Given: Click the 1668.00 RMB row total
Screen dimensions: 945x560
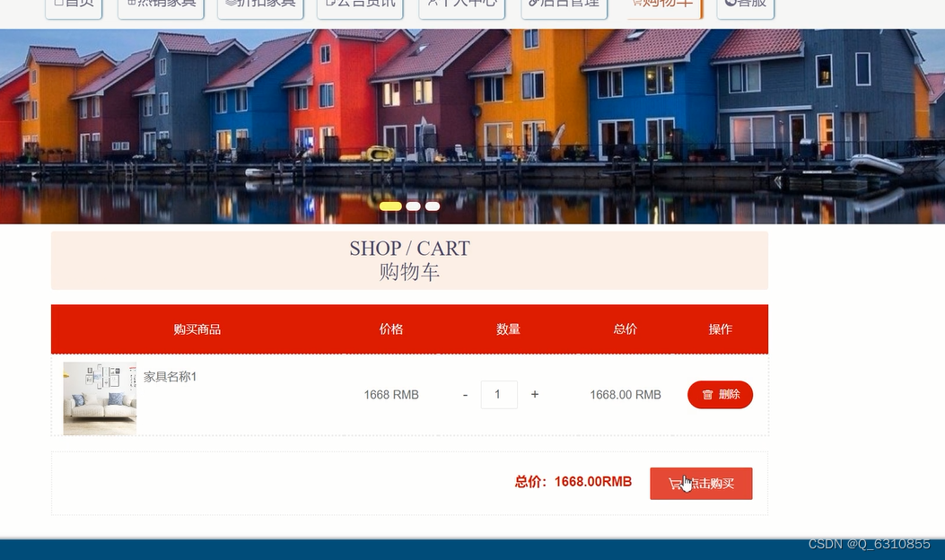Looking at the screenshot, I should coord(626,395).
